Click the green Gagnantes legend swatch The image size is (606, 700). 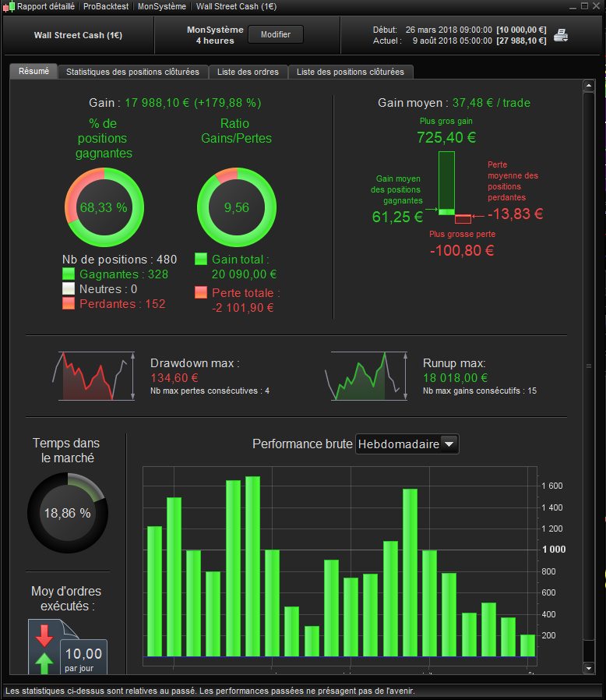[69, 274]
